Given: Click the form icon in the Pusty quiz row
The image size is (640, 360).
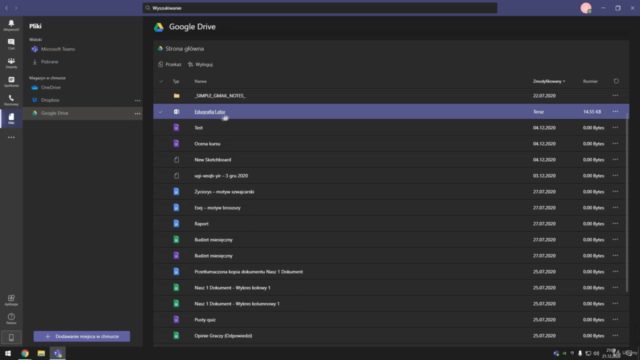Looking at the screenshot, I should tap(176, 320).
